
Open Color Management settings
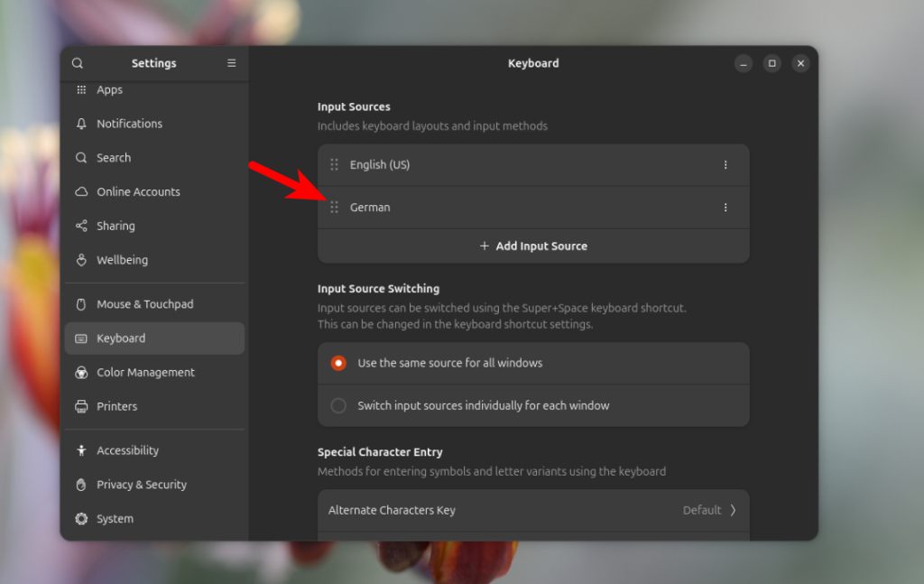(x=145, y=372)
